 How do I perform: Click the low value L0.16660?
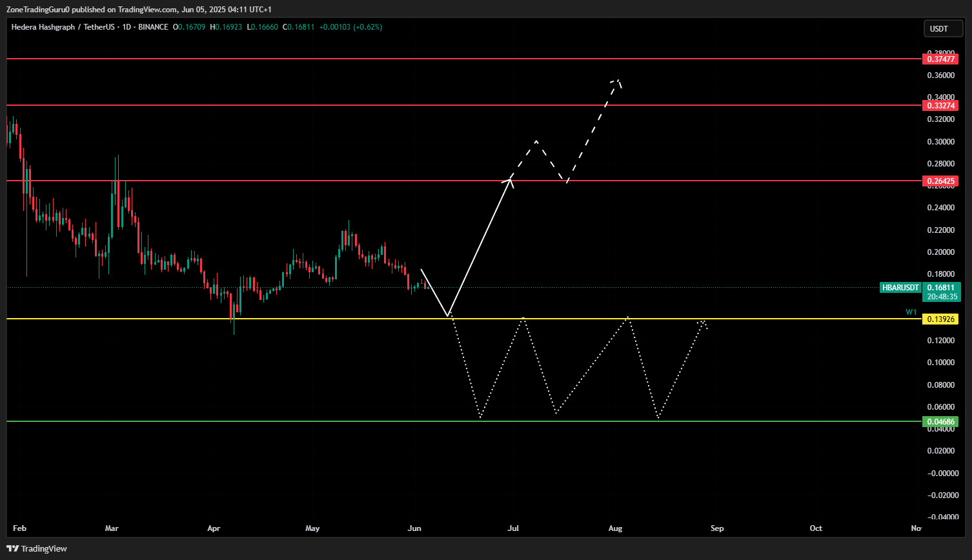point(263,27)
